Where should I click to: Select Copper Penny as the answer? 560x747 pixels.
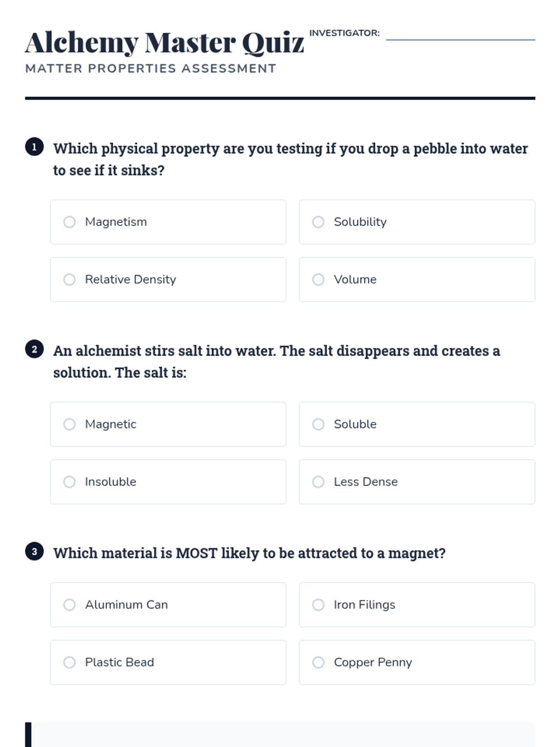(x=318, y=662)
